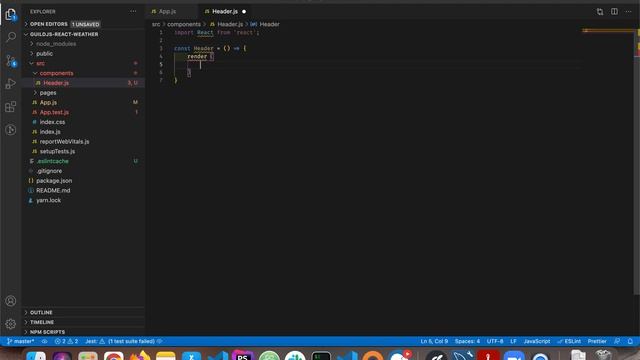Click the master branch indicator
Screen dimensions: 640x360
[20, 341]
